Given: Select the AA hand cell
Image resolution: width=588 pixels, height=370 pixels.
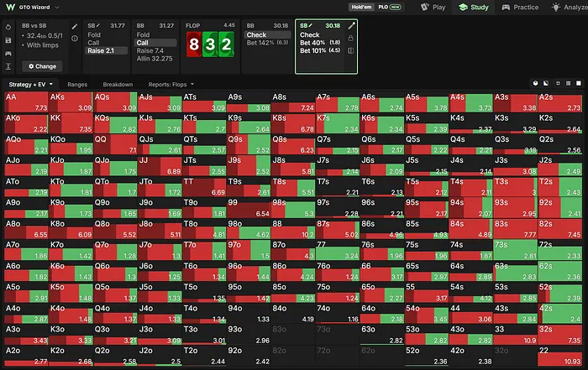Looking at the screenshot, I should pos(26,102).
